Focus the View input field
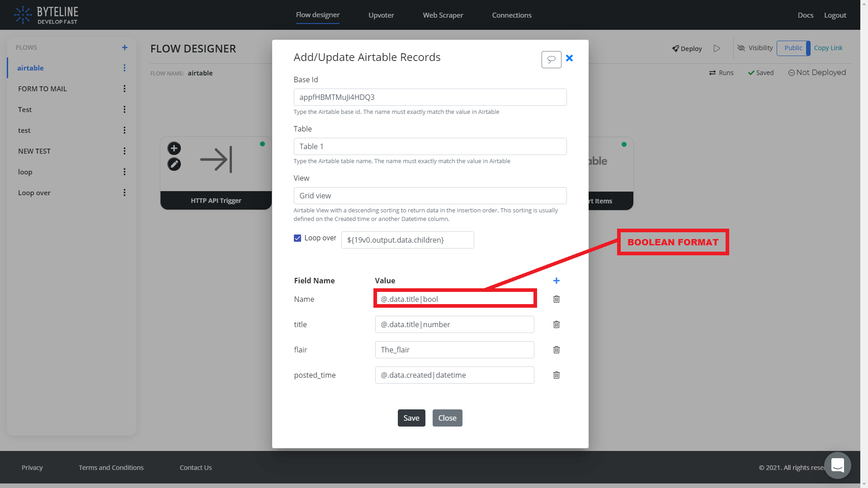The height and width of the screenshot is (488, 868). [430, 196]
